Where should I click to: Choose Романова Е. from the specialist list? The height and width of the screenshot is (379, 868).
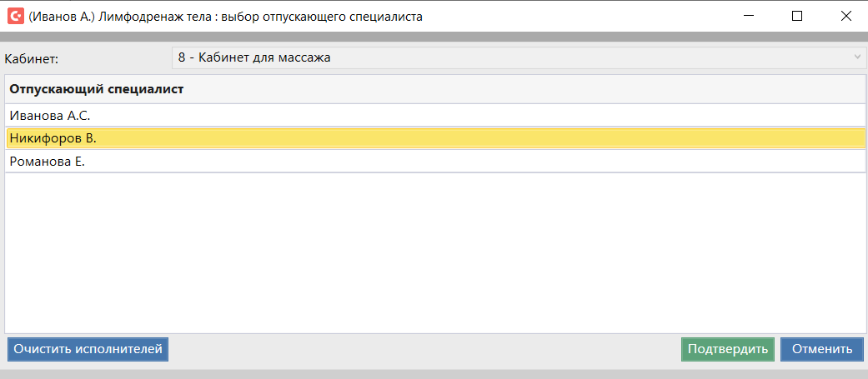click(x=48, y=162)
